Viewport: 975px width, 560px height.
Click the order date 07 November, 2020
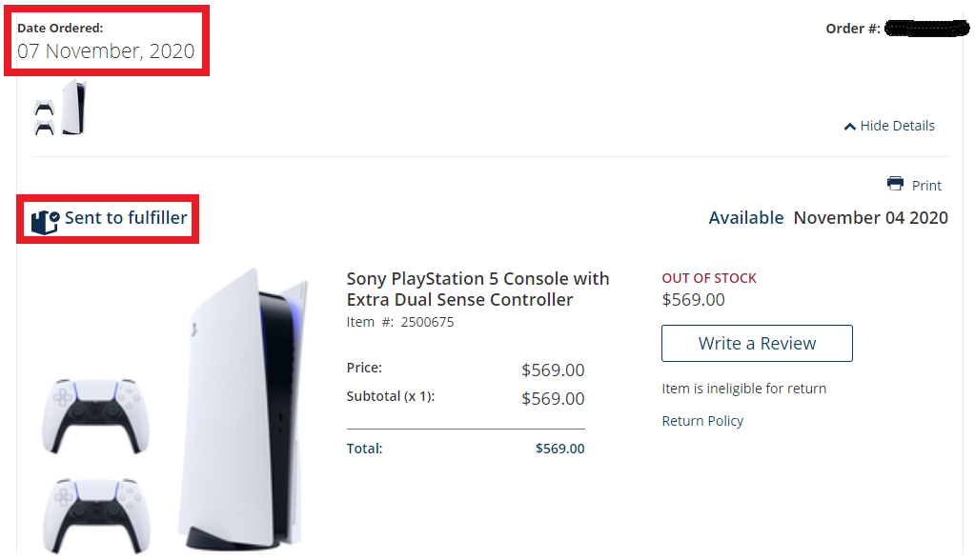pos(106,51)
